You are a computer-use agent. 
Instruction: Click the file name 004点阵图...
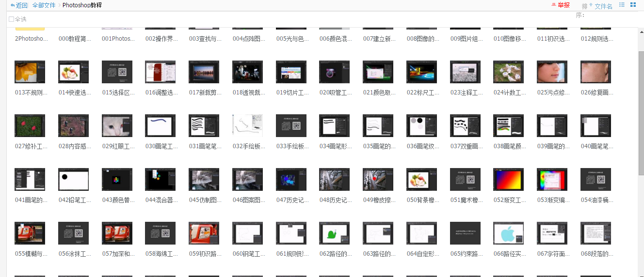pyautogui.click(x=249, y=39)
